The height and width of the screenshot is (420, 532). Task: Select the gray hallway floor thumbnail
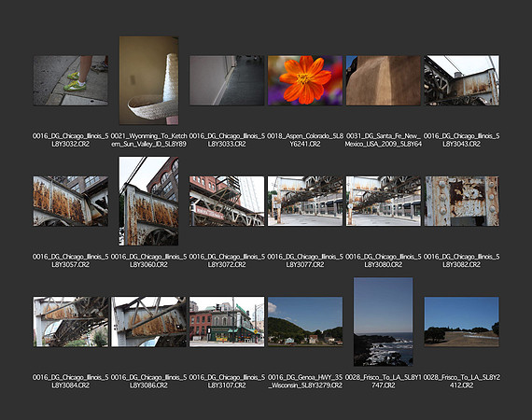[x=227, y=80]
